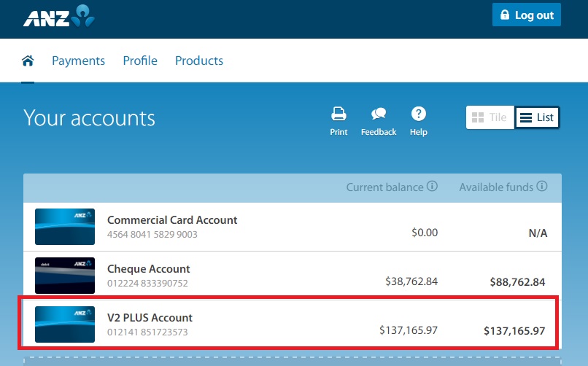Screen dimensions: 588x366
Task: Click the $0.00 current balance
Action: 425,233
